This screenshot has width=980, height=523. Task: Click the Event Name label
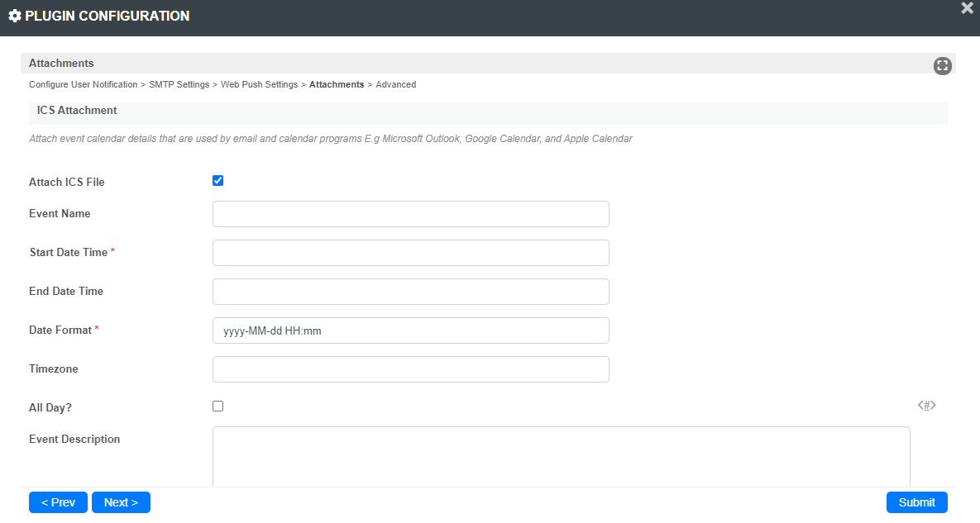pos(60,213)
